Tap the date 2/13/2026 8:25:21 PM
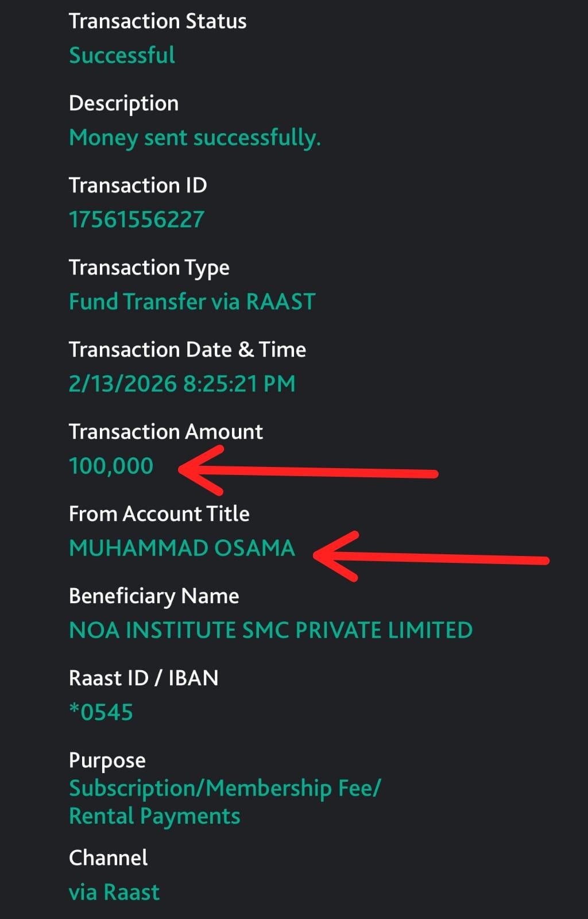 182,384
